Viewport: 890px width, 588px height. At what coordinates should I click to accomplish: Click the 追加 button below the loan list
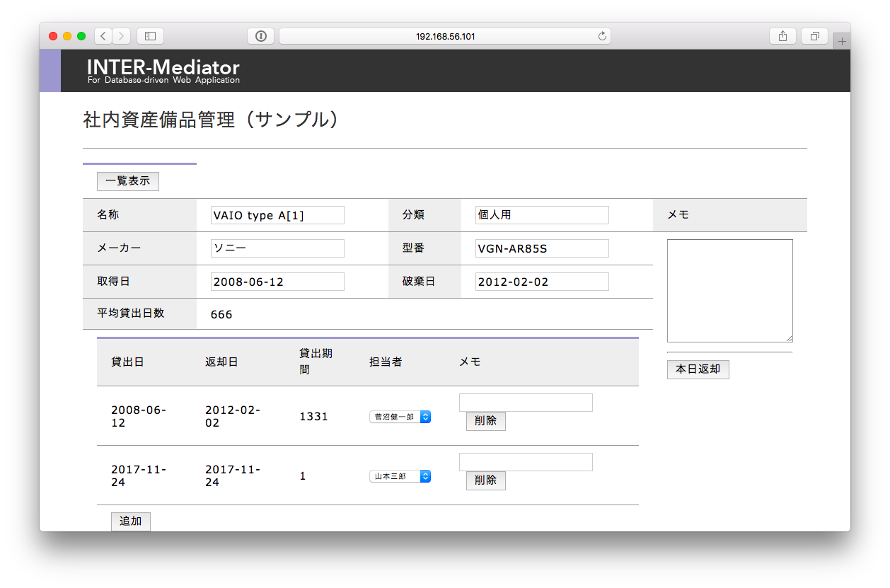pos(130,521)
